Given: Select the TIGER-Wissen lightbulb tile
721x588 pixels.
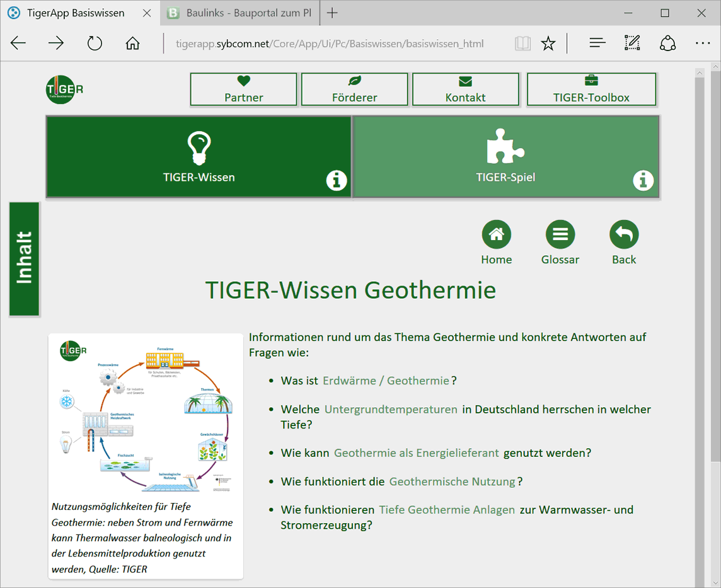Looking at the screenshot, I should point(199,157).
